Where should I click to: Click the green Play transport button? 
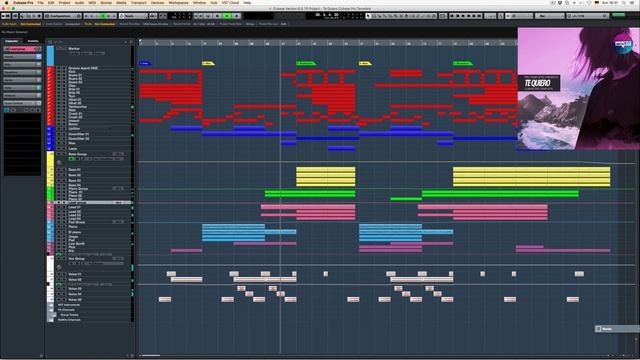click(227, 16)
